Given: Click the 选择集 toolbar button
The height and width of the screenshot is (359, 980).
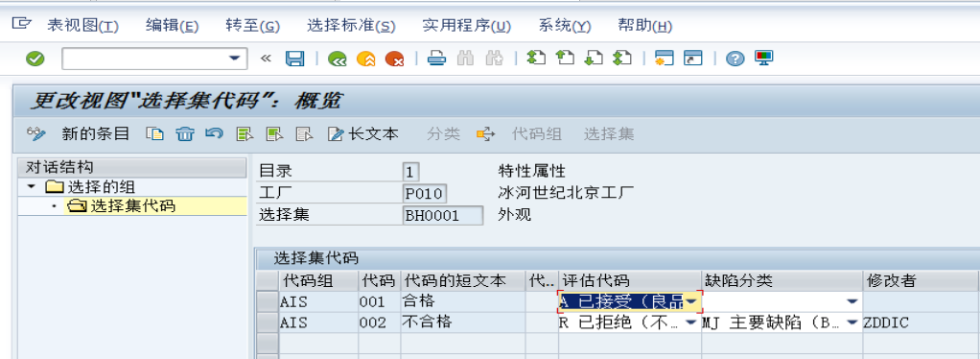Looking at the screenshot, I should 609,133.
